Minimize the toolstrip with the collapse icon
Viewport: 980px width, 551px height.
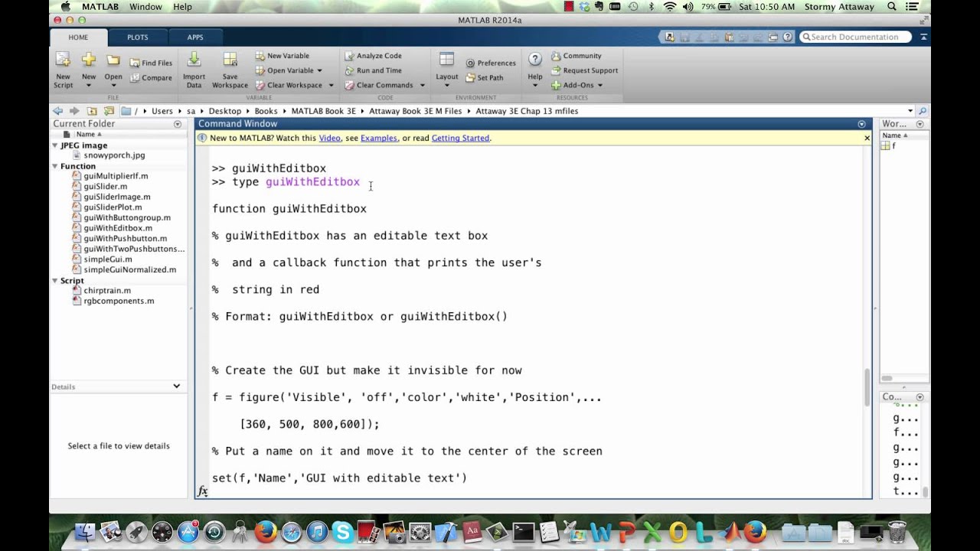(x=924, y=37)
